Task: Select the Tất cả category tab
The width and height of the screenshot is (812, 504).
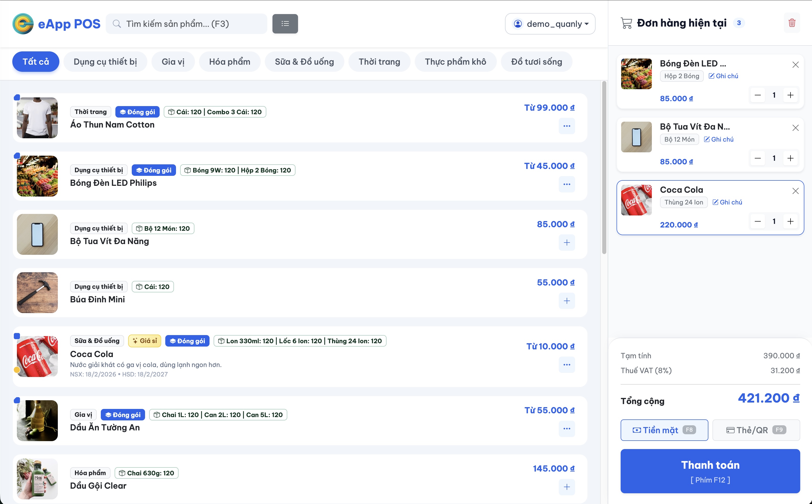Action: (36, 62)
